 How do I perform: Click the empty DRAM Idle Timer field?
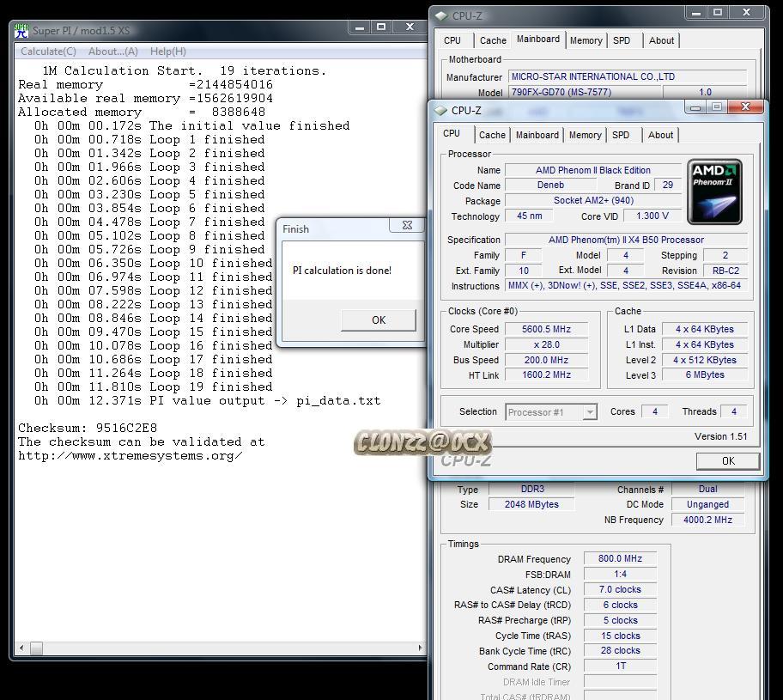coord(620,681)
